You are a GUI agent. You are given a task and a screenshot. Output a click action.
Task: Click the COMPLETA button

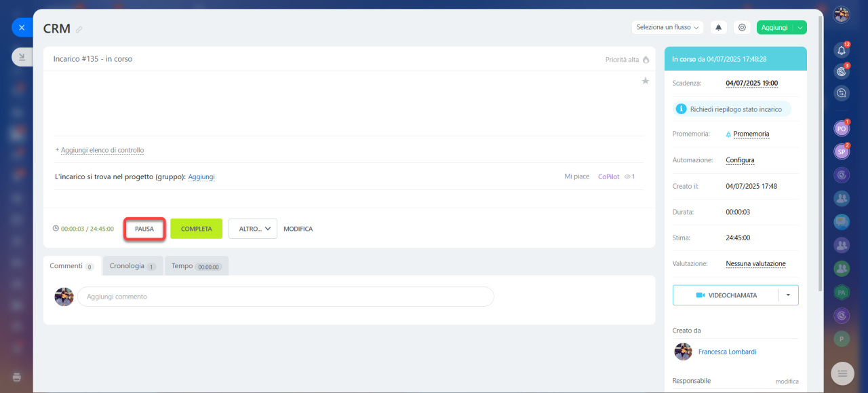[197, 229]
